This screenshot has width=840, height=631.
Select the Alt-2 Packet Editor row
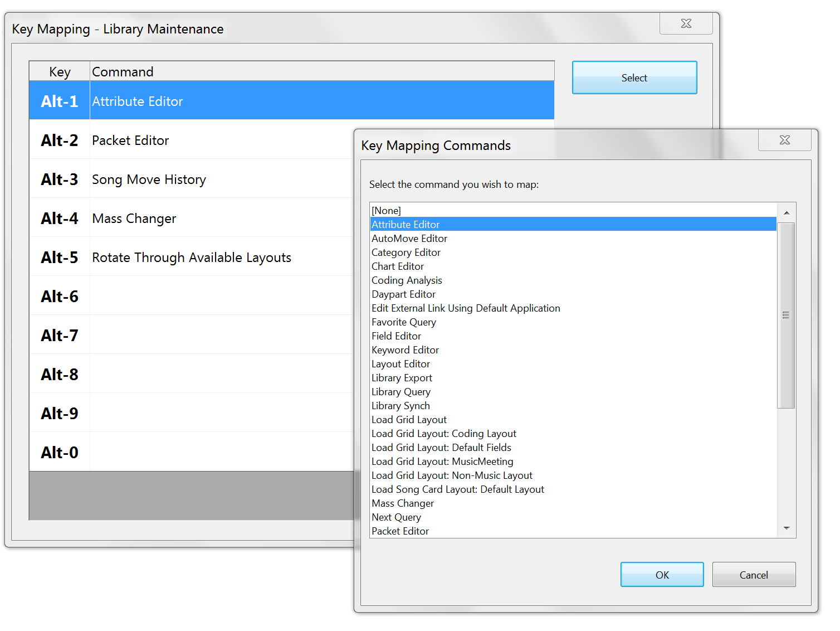pos(189,140)
